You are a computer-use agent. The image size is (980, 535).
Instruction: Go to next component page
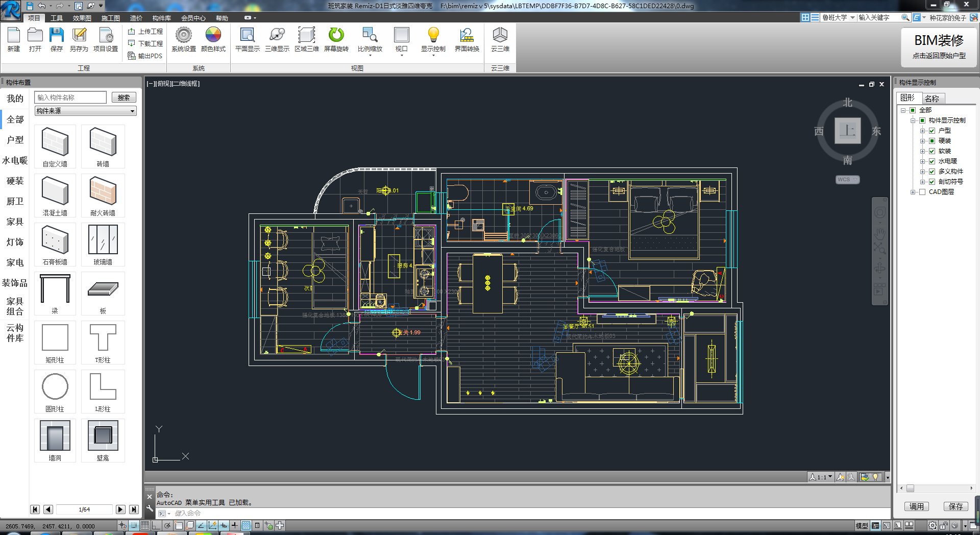click(x=120, y=509)
